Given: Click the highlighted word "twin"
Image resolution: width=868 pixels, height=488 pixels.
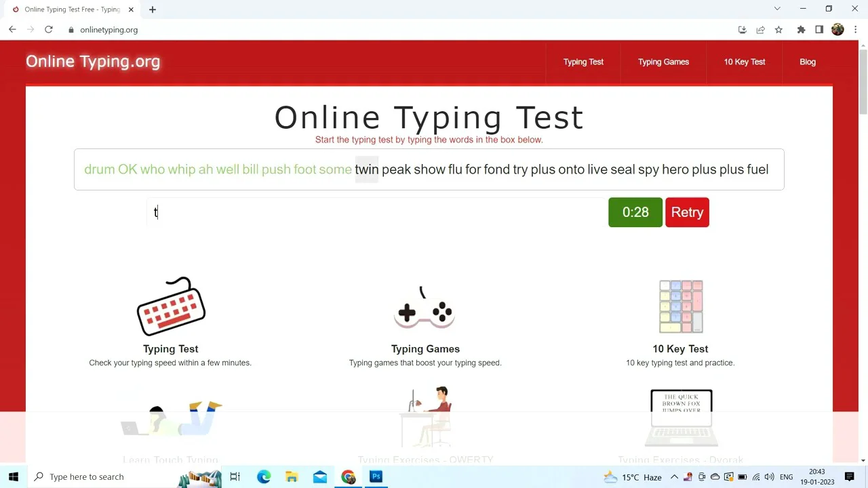Looking at the screenshot, I should tap(367, 169).
